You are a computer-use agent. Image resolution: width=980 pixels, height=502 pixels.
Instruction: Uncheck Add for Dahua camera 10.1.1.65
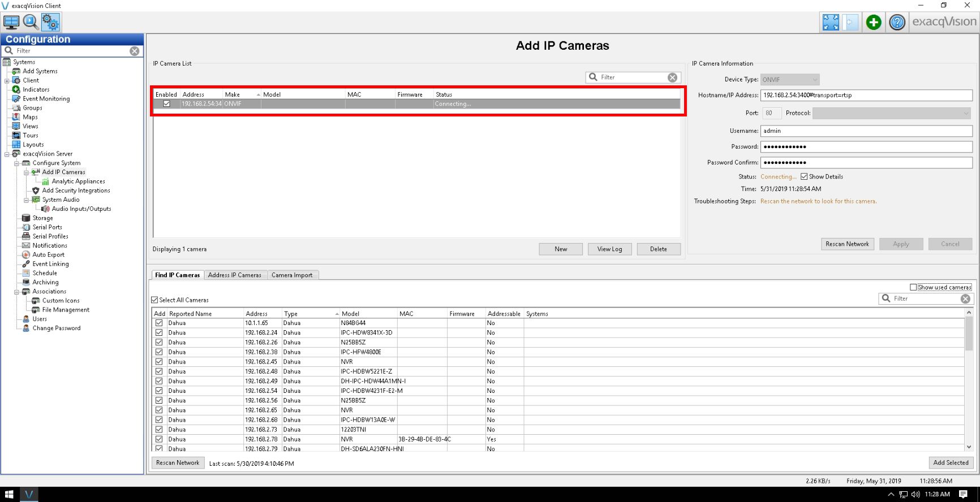click(159, 323)
